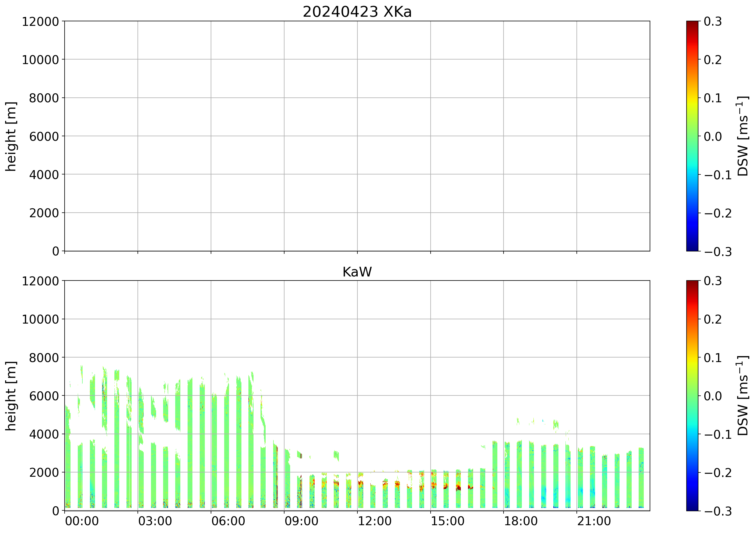Click the 18:00 x-axis tick label

coord(521,521)
